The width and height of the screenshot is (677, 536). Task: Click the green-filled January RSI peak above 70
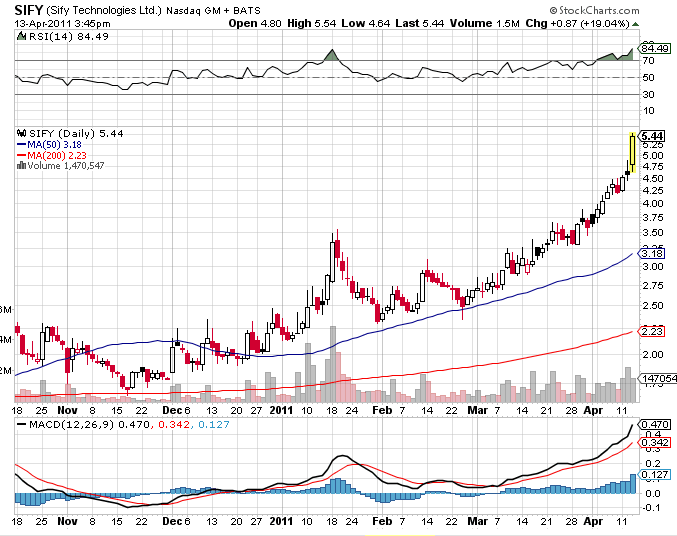click(x=332, y=56)
